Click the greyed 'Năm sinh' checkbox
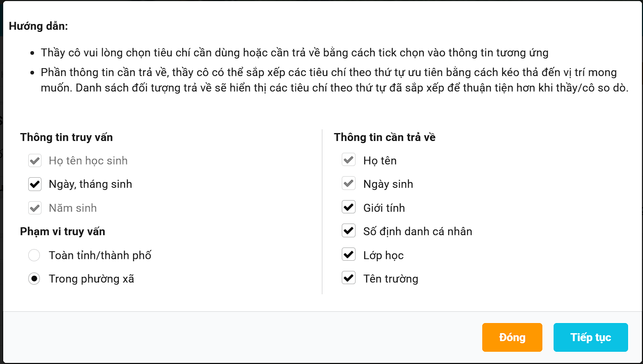This screenshot has width=643, height=364. pyautogui.click(x=35, y=208)
